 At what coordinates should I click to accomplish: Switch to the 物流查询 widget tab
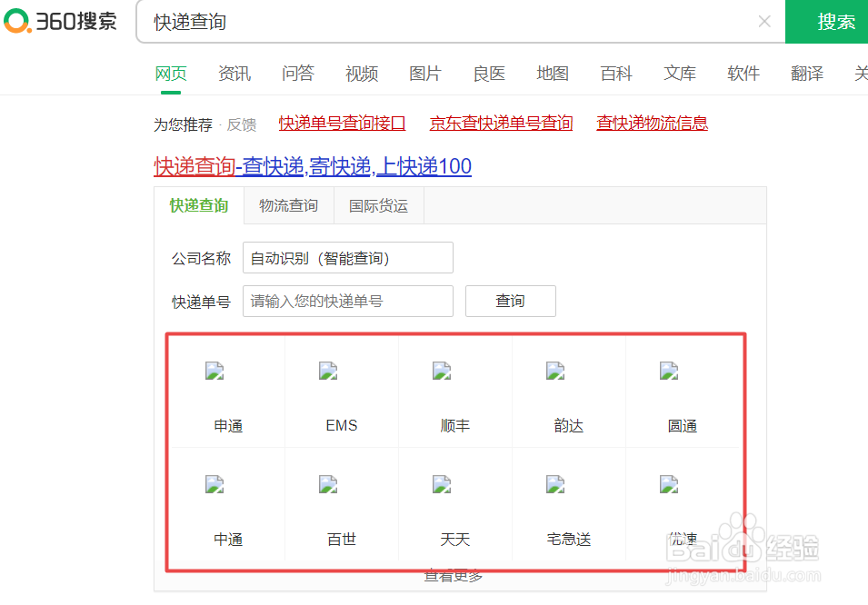(x=288, y=205)
